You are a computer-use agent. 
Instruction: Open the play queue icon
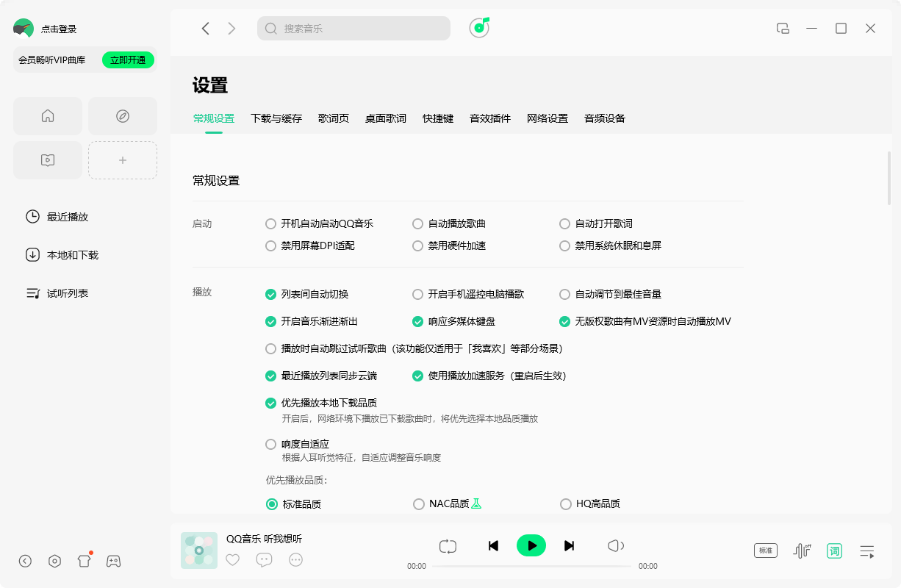867,551
